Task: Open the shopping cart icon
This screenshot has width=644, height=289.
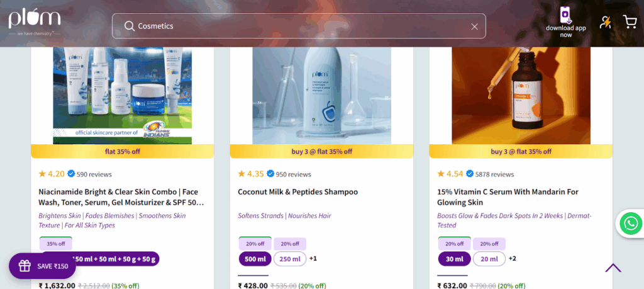Action: 629,21
